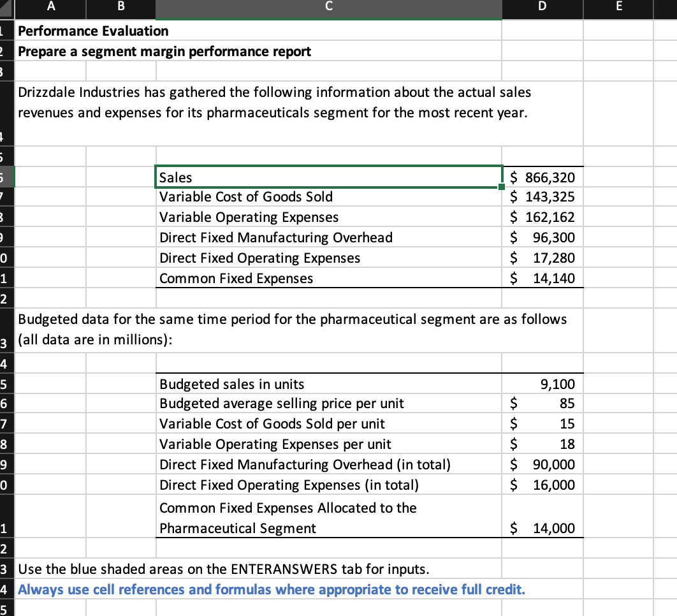The width and height of the screenshot is (677, 616).
Task: Click the fill handle on the selected Sales cell
Action: pos(500,186)
